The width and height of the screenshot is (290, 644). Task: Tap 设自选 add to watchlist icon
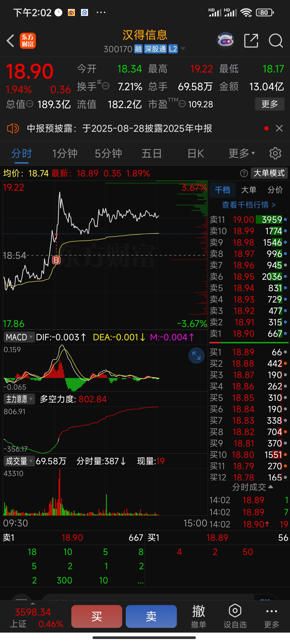[235, 616]
